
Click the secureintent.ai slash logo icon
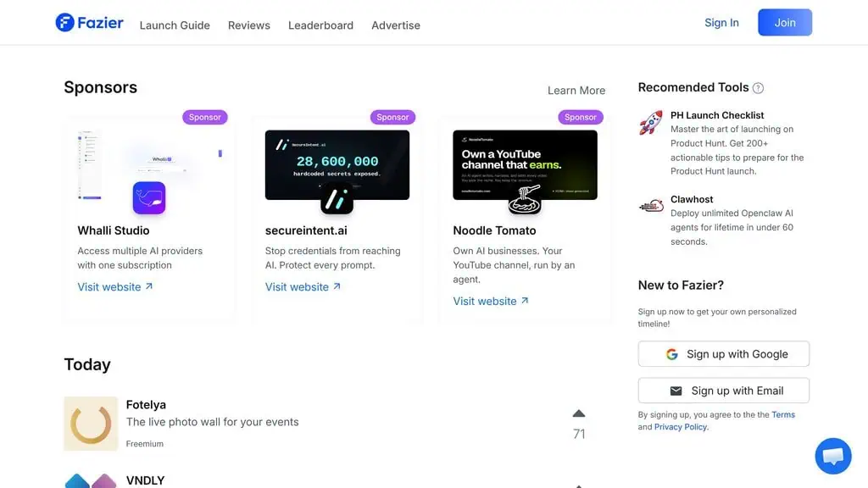(337, 197)
